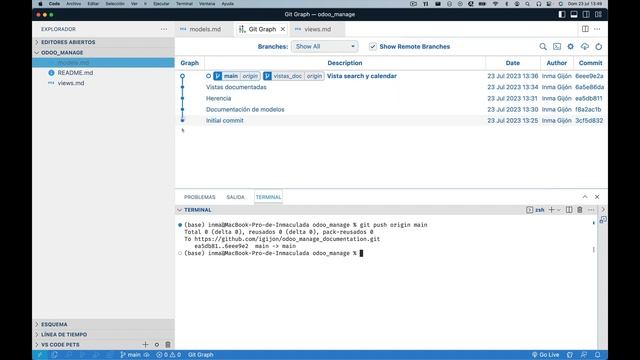Open Git Graph repository settings gear
The image size is (640, 360).
pos(571,47)
